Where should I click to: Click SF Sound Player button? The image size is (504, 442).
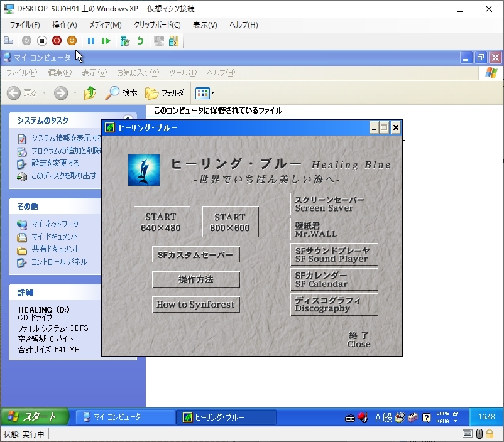point(334,254)
